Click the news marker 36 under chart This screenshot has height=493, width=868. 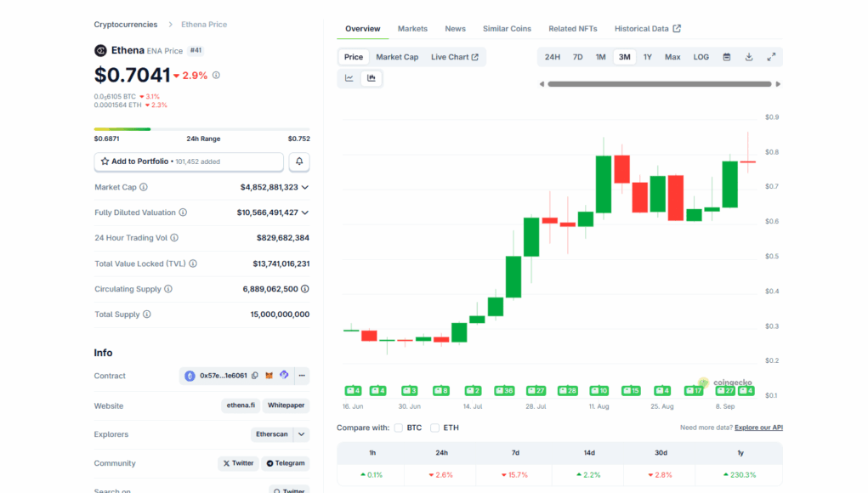tap(504, 391)
